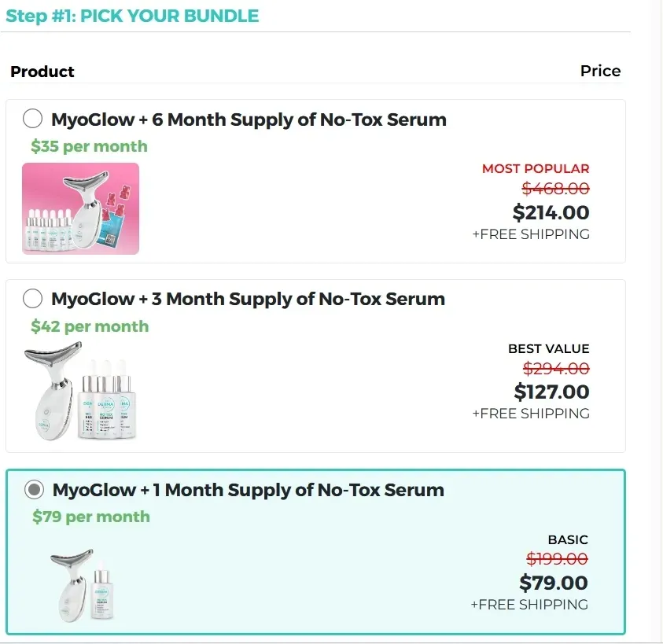
Task: Select the 1 Month Supply bundle radio button
Action: pyautogui.click(x=32, y=489)
